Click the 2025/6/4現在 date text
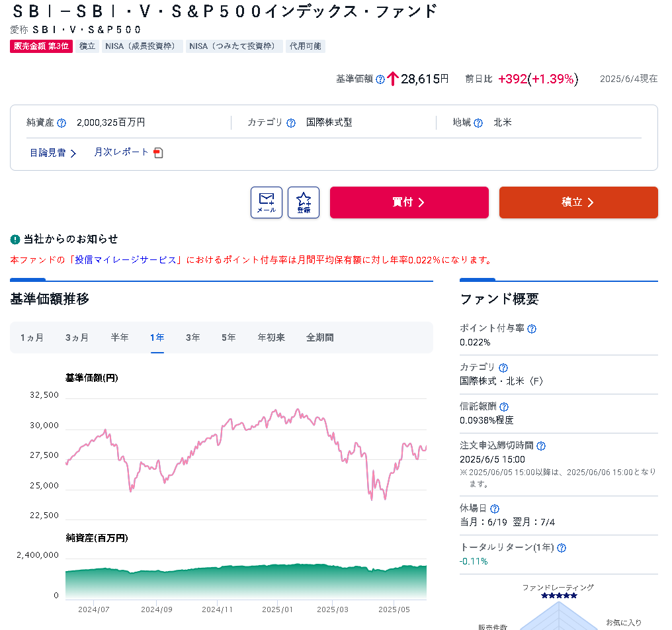Viewport: 672px width, 630px height. (628, 79)
